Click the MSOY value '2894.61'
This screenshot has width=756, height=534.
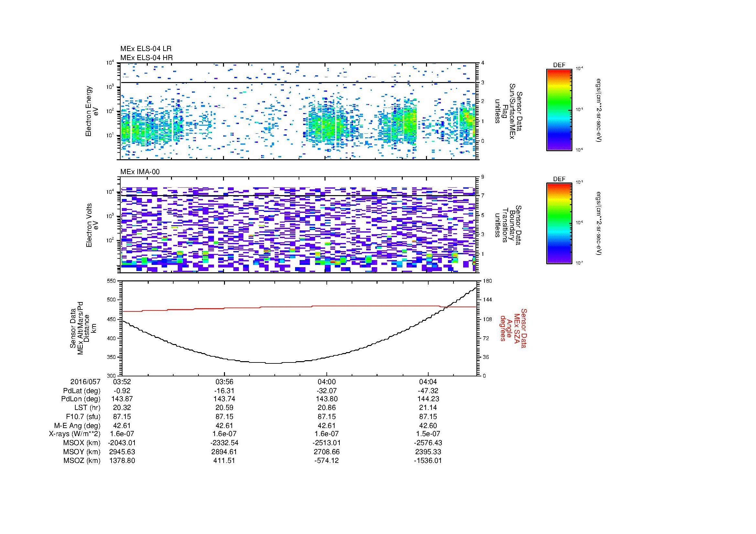pyautogui.click(x=224, y=452)
